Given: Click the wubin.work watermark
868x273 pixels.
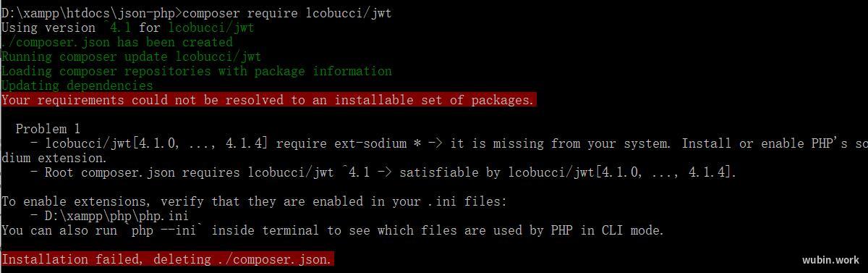Looking at the screenshot, I should coord(830,260).
